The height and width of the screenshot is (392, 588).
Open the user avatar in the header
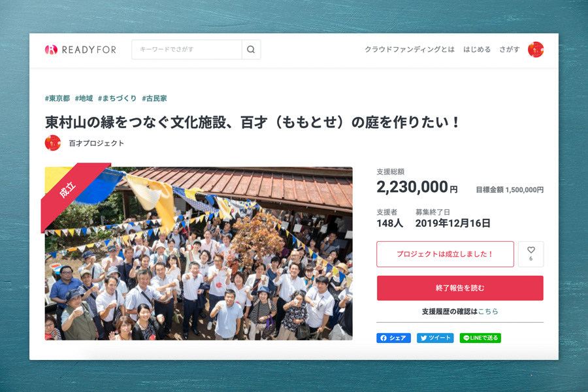[536, 50]
